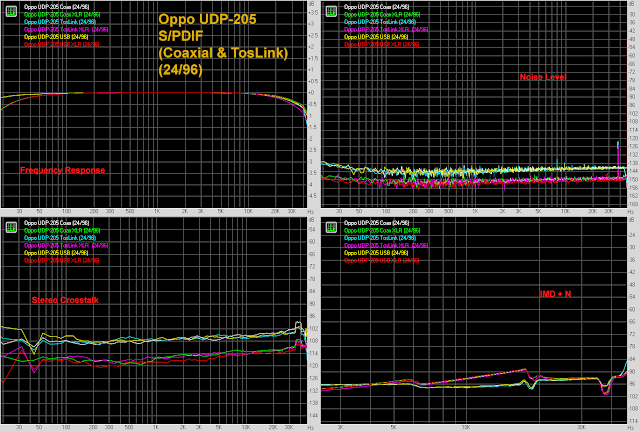Select magenta TosLink XLR legend in IMD + N
The width and height of the screenshot is (640, 432).
(386, 245)
